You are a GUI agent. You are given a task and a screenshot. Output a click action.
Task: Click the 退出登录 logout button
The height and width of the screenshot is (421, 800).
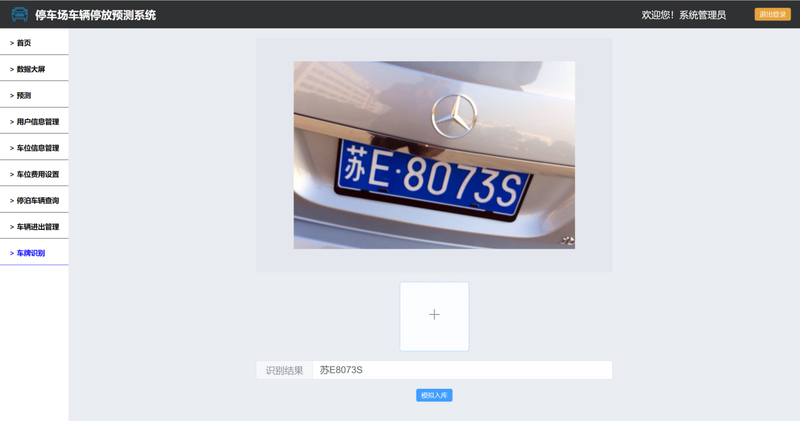point(772,14)
